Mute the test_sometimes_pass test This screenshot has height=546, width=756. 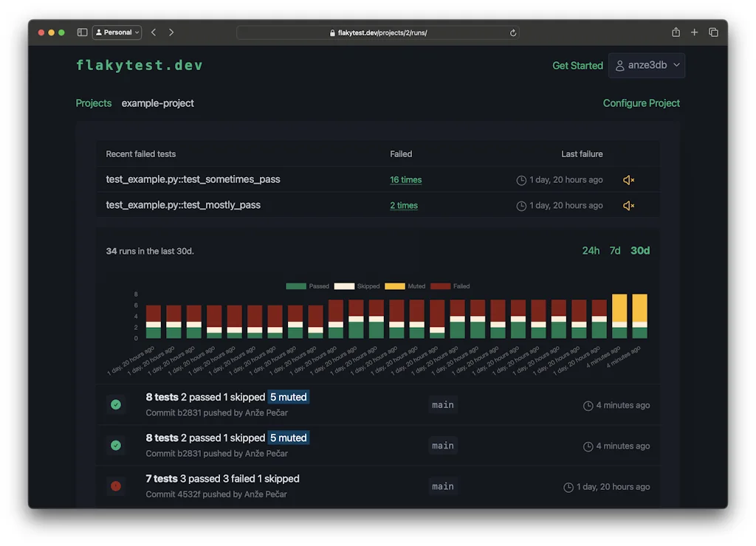pos(628,180)
